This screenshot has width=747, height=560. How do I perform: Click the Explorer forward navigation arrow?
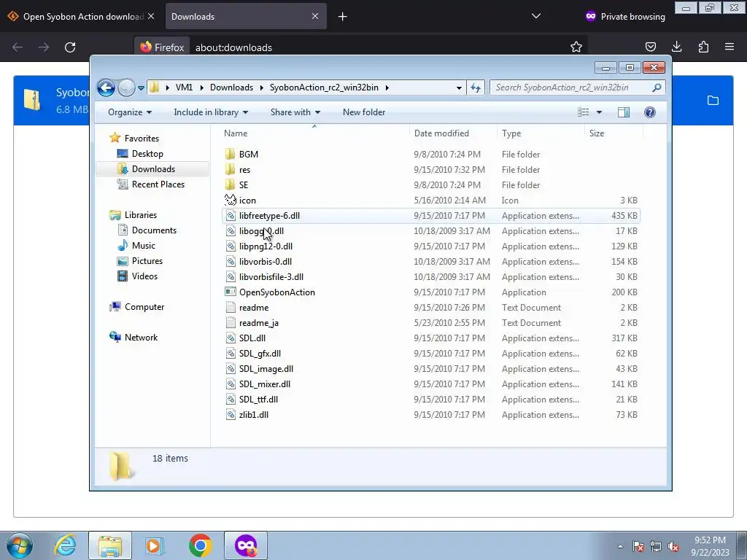(x=126, y=87)
